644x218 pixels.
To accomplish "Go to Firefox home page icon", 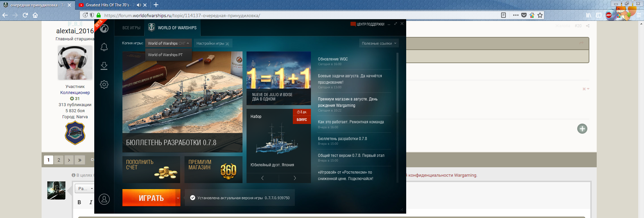I will (x=35, y=15).
